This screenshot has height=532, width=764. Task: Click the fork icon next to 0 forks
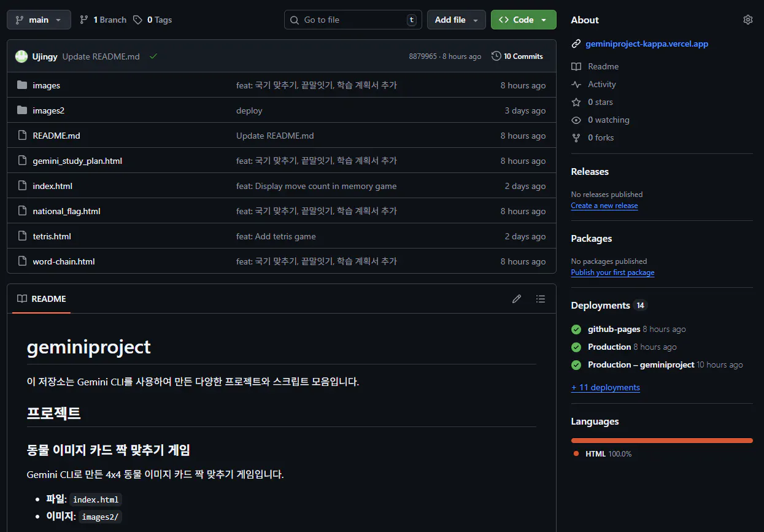tap(576, 137)
